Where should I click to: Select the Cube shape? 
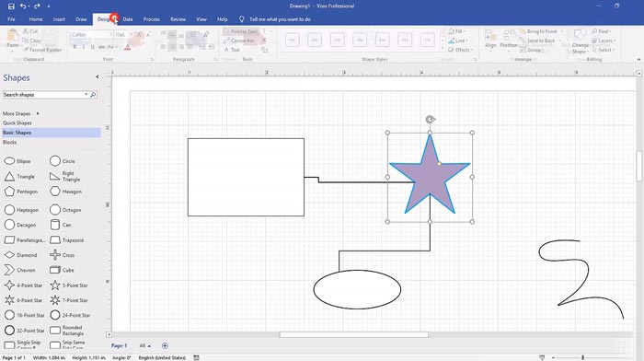pos(62,270)
